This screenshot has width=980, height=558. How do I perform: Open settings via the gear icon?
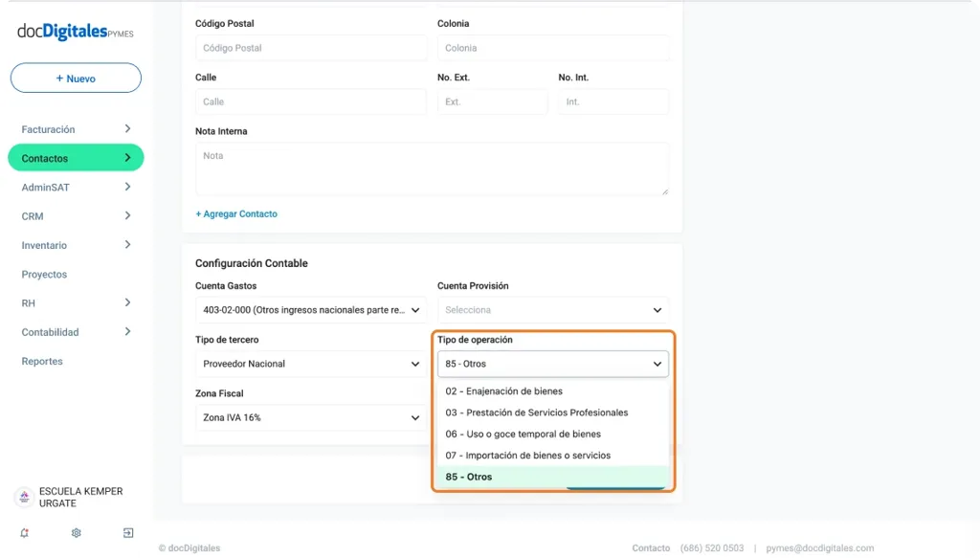pos(77,533)
